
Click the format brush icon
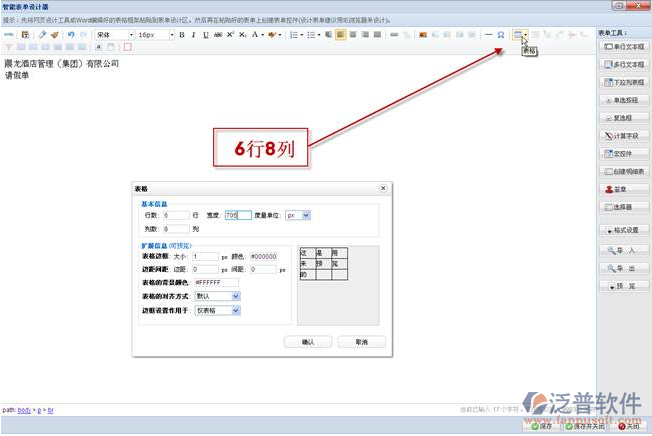(x=54, y=35)
